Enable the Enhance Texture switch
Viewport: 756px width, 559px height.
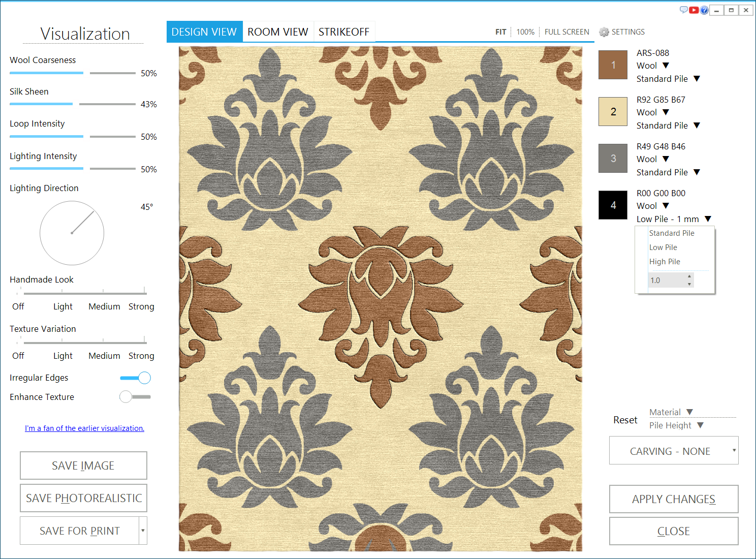135,397
